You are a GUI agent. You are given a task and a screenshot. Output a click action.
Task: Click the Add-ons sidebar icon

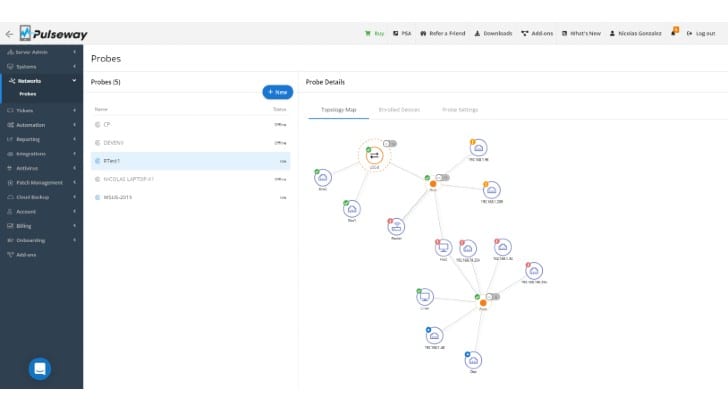click(x=10, y=255)
